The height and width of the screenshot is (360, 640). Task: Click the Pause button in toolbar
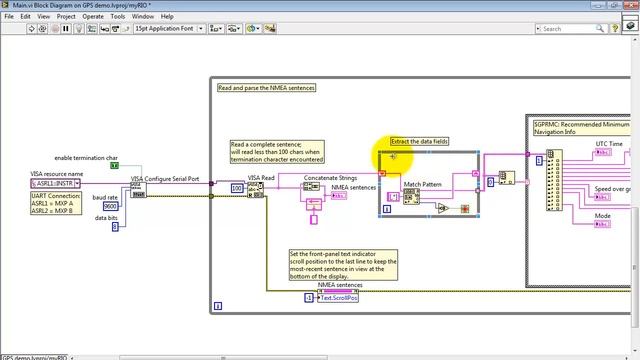[x=66, y=29]
